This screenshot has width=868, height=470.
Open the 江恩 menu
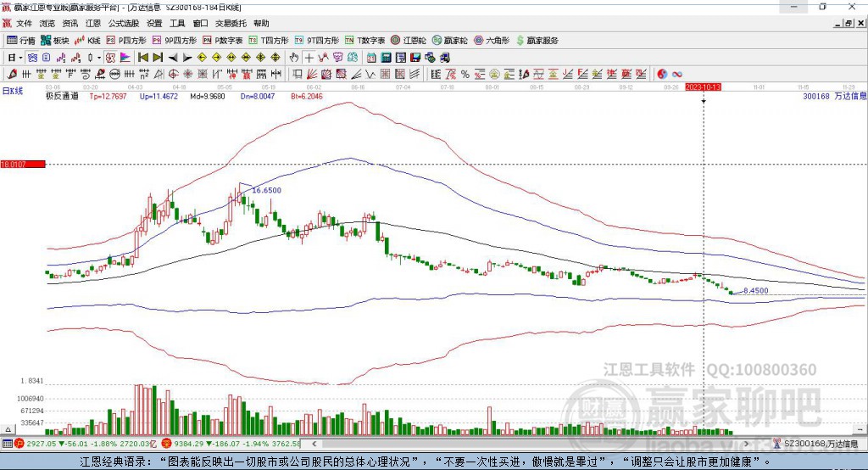(x=93, y=23)
